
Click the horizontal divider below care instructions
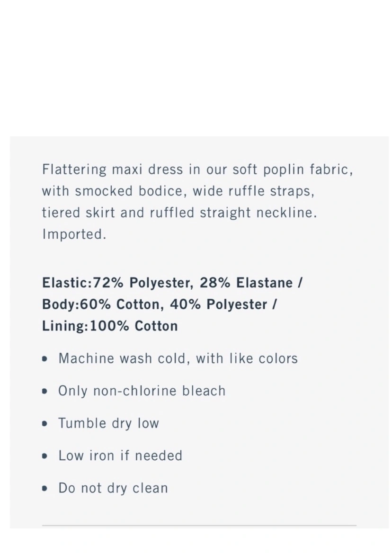click(x=199, y=526)
